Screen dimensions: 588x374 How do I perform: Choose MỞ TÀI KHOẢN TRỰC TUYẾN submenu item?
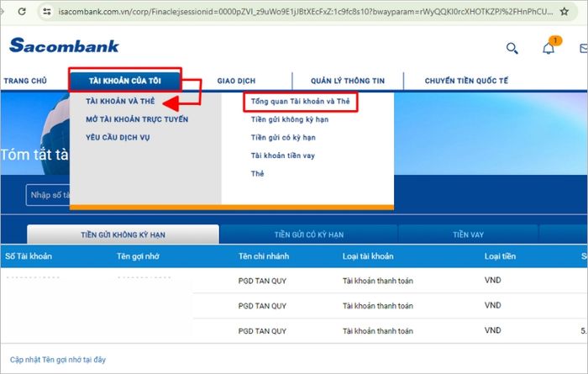click(137, 119)
